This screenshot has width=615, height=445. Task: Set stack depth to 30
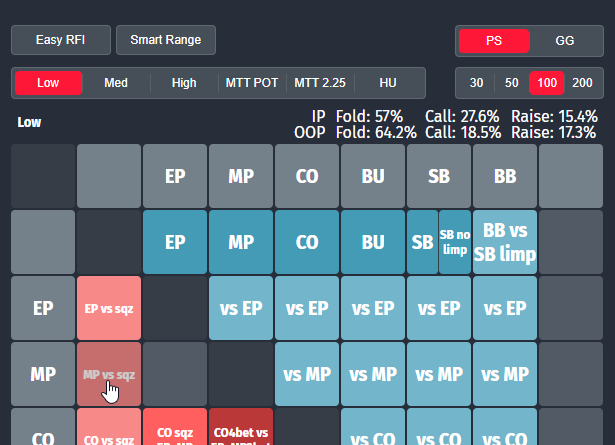pyautogui.click(x=477, y=83)
